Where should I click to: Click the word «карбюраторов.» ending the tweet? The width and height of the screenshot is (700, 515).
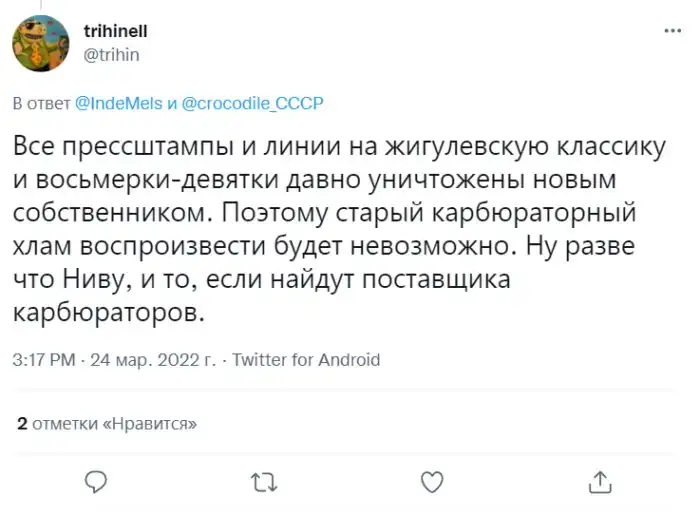click(112, 313)
